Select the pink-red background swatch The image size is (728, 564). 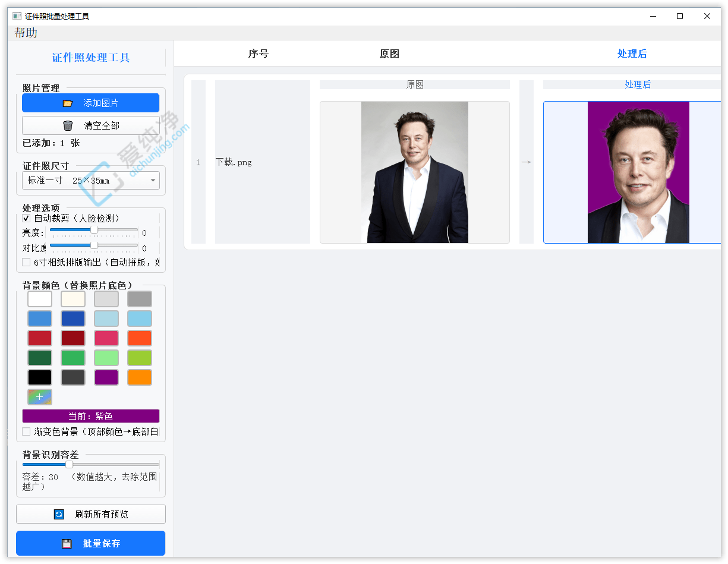click(x=106, y=338)
